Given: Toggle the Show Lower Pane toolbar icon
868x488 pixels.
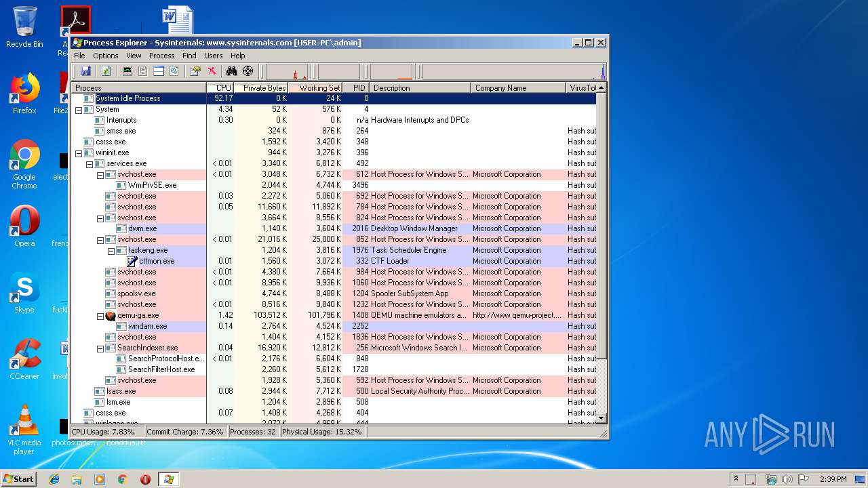Looking at the screenshot, I should coord(158,71).
